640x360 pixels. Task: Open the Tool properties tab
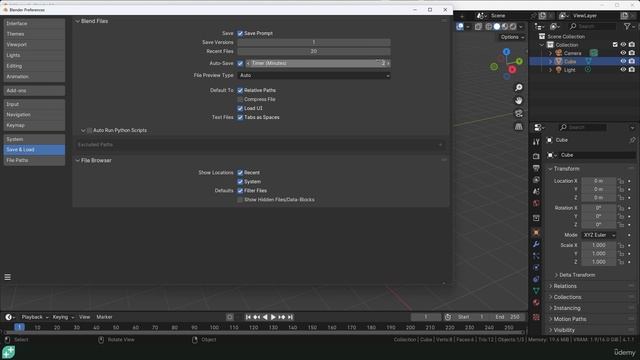[x=536, y=142]
